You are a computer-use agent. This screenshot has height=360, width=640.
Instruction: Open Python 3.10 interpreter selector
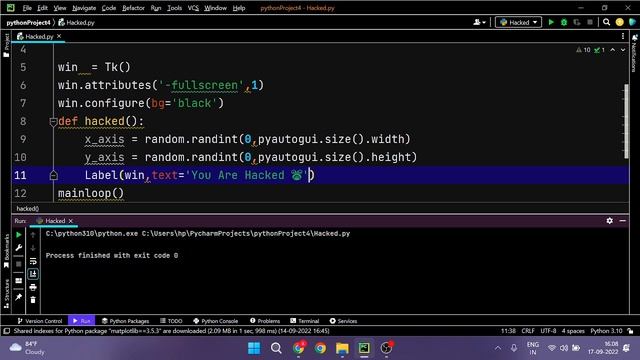click(x=606, y=331)
